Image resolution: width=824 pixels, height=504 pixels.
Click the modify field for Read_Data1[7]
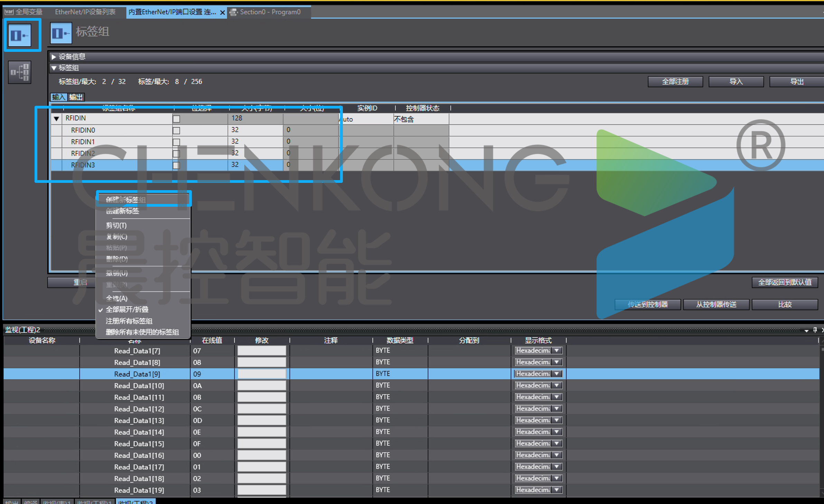click(262, 351)
